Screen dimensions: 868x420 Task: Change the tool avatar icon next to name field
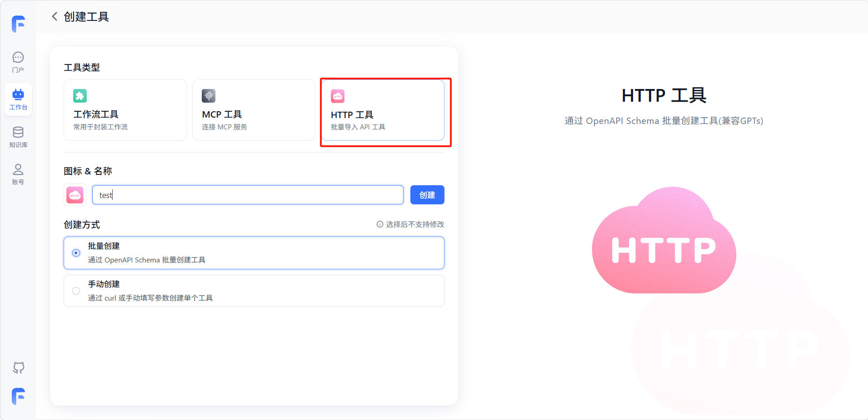tap(75, 195)
